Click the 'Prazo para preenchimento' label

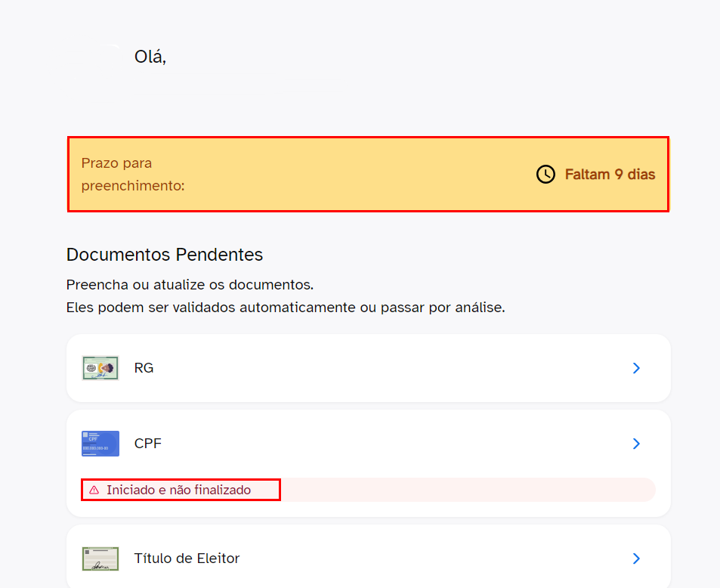pyautogui.click(x=133, y=174)
